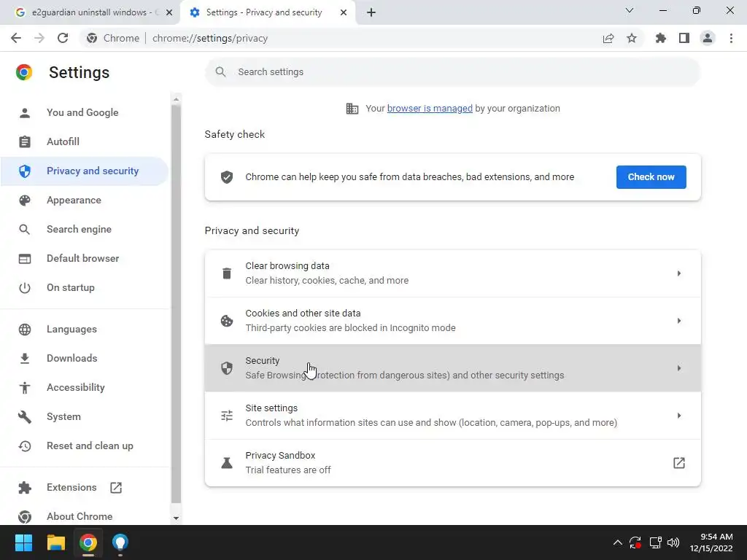Open Privacy Sandbox external link icon
This screenshot has width=747, height=560.
coord(679,463)
